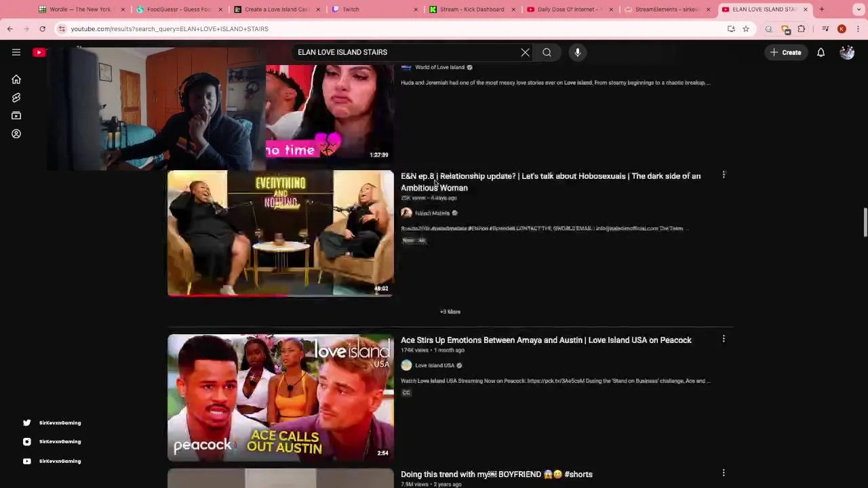This screenshot has height=488, width=868.
Task: Click the magnifier search button
Action: tap(547, 52)
